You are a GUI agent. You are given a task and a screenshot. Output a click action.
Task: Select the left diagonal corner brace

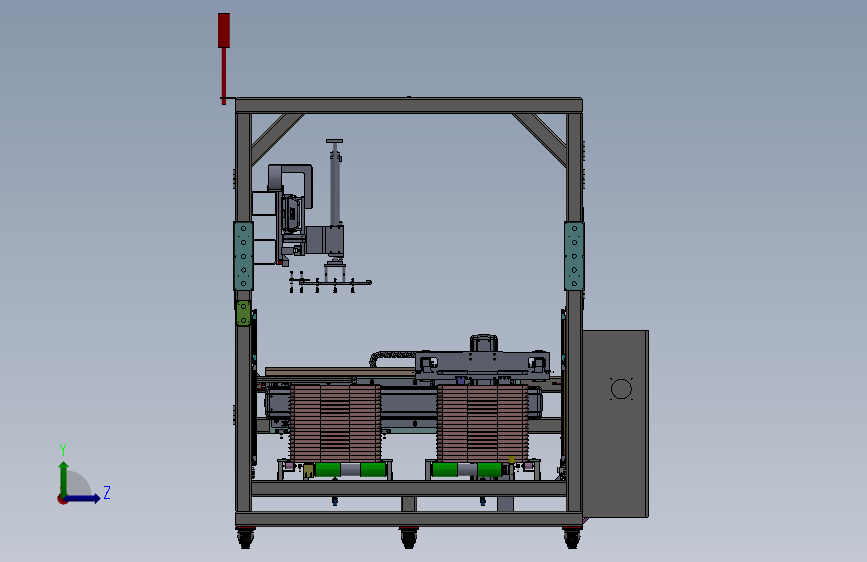pyautogui.click(x=277, y=139)
